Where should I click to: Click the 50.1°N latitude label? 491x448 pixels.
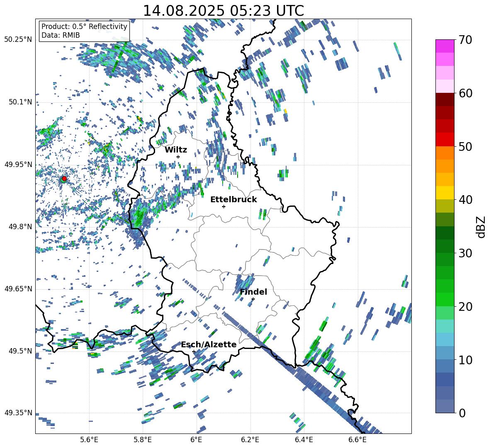(x=20, y=102)
